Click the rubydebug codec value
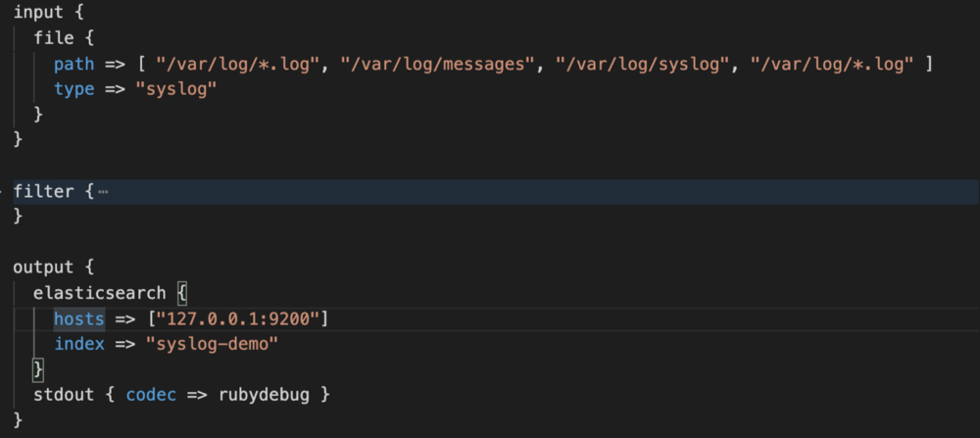The height and width of the screenshot is (438, 980). pos(264,395)
